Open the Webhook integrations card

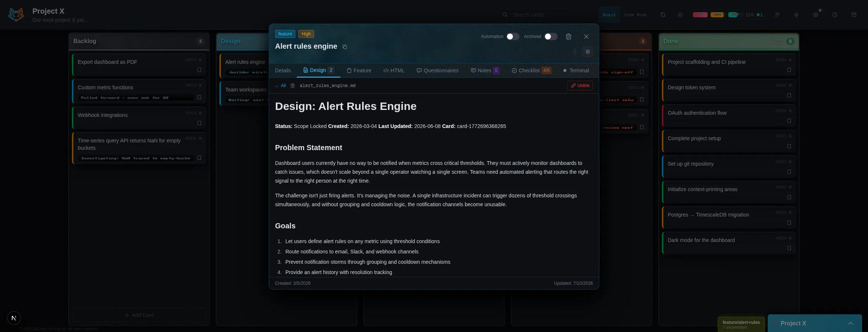click(139, 118)
